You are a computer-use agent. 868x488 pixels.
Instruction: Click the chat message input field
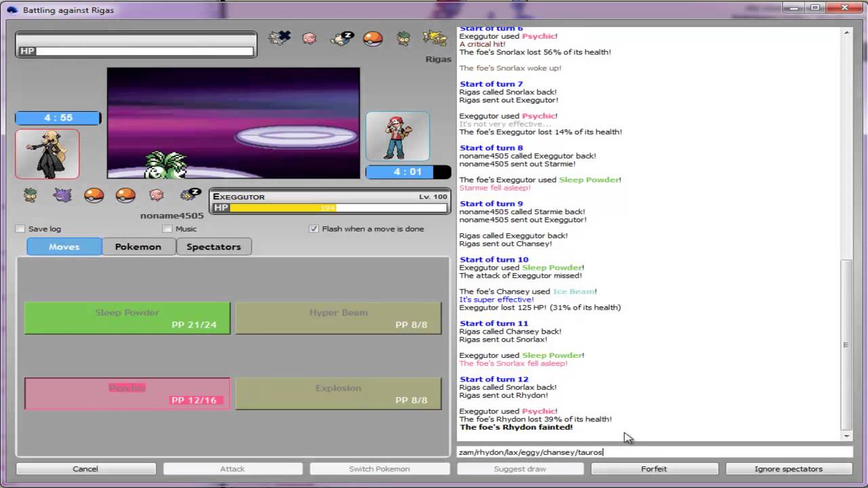(654, 452)
